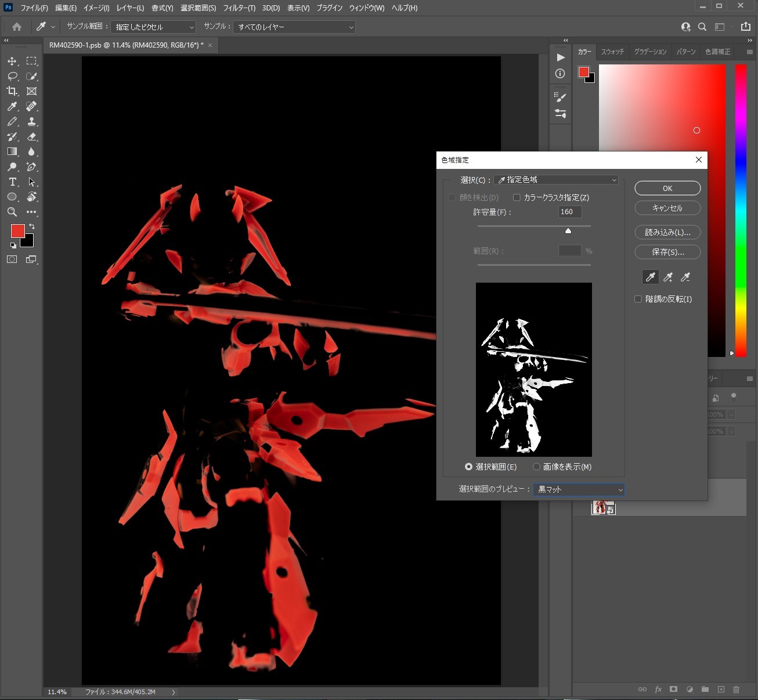Image resolution: width=758 pixels, height=700 pixels.
Task: Select the Eyedropper tool in toolbox
Action: tap(12, 106)
